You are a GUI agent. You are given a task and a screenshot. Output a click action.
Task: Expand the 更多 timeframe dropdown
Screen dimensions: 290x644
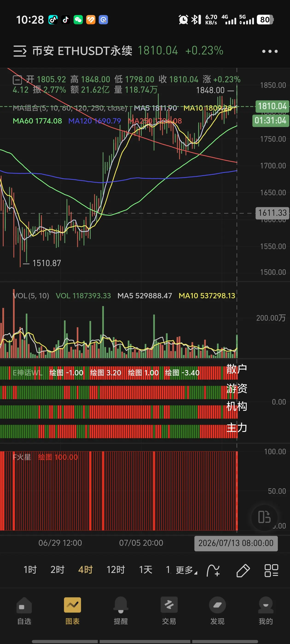tap(186, 570)
